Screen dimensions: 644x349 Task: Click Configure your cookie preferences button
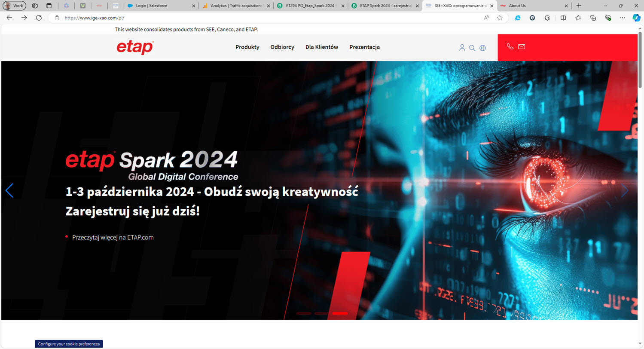click(x=70, y=344)
